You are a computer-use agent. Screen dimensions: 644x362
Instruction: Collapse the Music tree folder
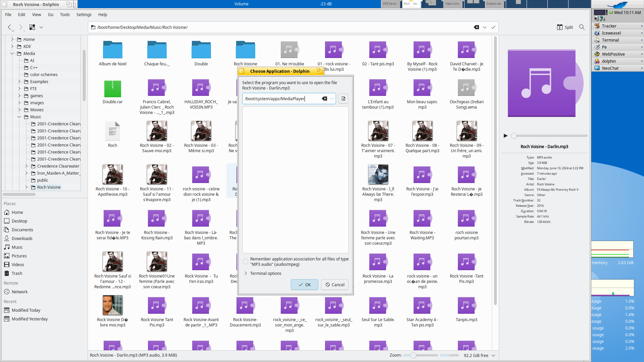tap(19, 117)
